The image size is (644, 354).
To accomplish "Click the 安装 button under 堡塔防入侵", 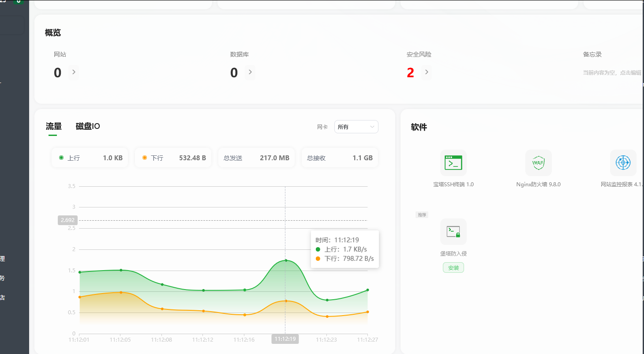I will (453, 267).
